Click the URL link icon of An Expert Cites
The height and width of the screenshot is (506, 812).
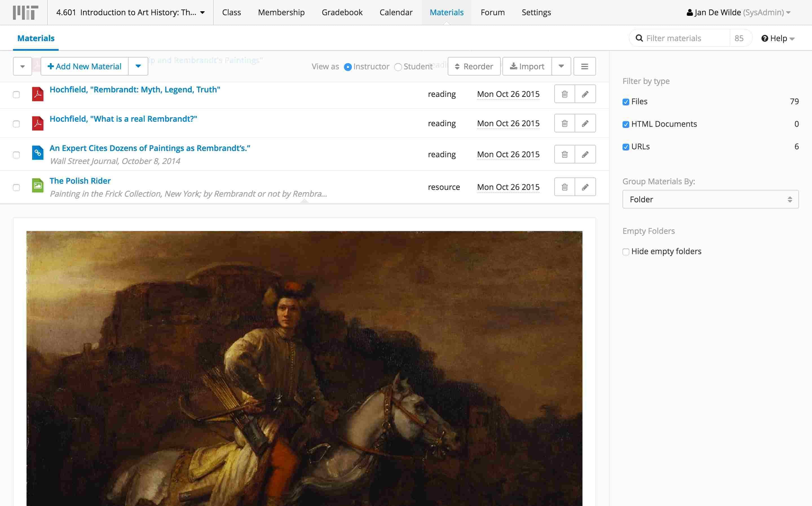click(x=37, y=153)
